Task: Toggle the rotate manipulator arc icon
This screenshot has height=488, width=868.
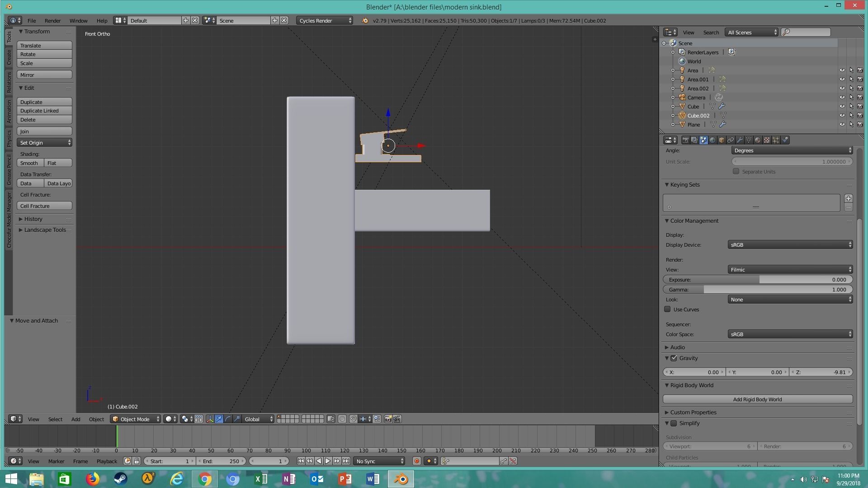Action: [228, 419]
